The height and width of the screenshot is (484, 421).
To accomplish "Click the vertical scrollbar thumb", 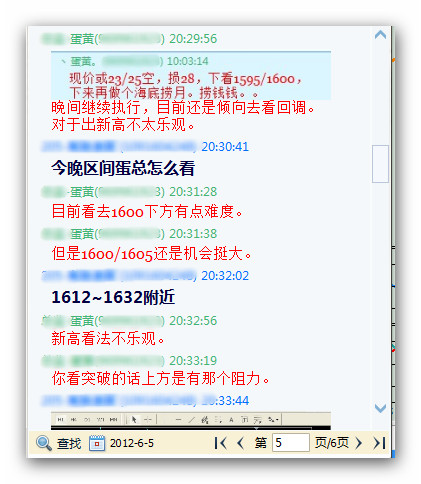I will 380,164.
